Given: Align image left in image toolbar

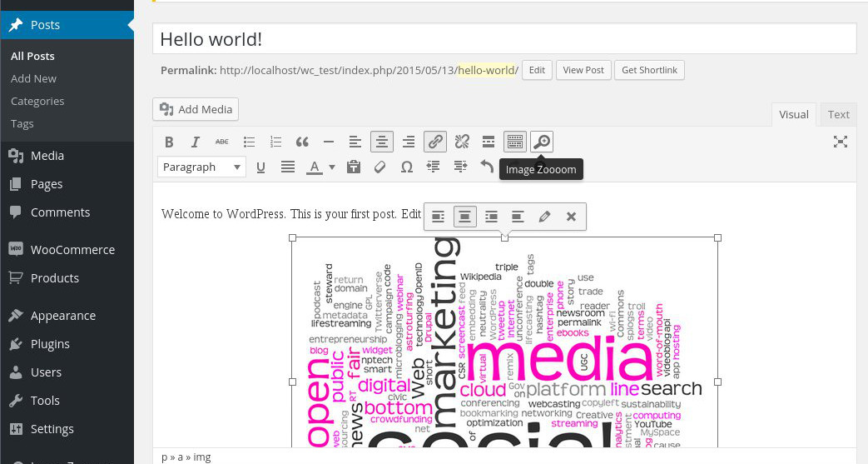Looking at the screenshot, I should tap(438, 217).
